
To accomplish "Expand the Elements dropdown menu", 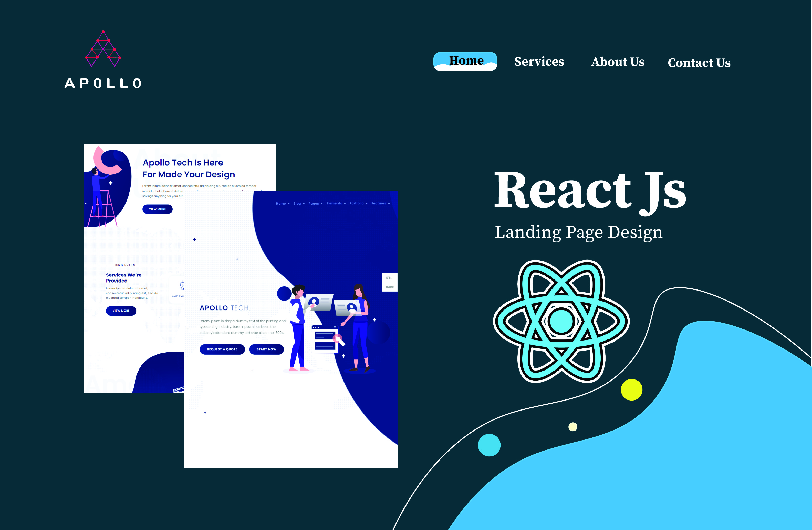I will 336,204.
